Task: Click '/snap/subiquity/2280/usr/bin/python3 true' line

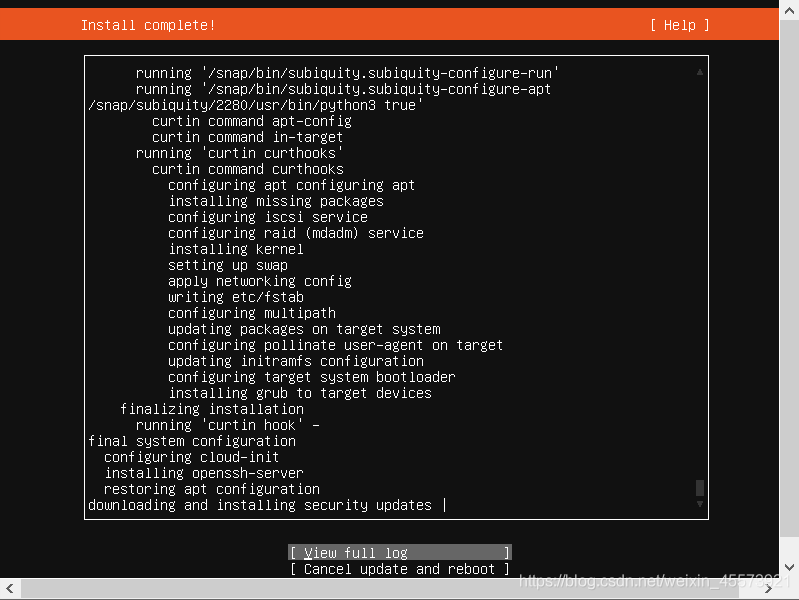Action: coord(256,105)
